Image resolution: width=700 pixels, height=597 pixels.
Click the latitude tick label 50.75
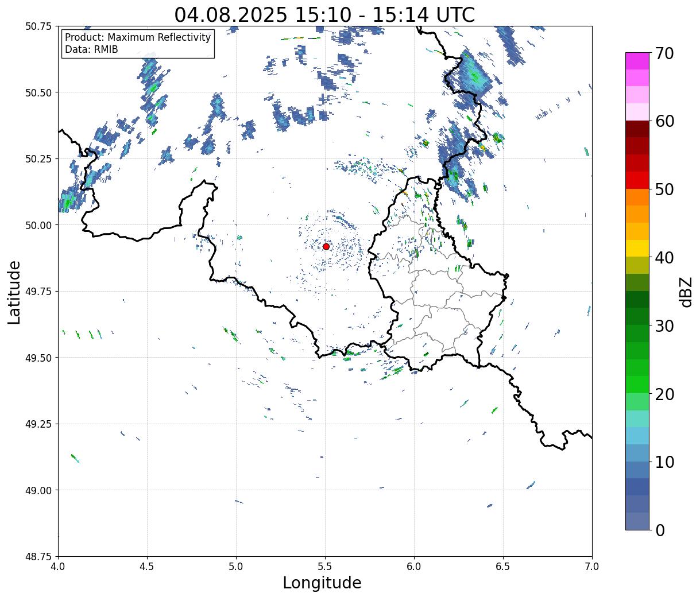(39, 26)
